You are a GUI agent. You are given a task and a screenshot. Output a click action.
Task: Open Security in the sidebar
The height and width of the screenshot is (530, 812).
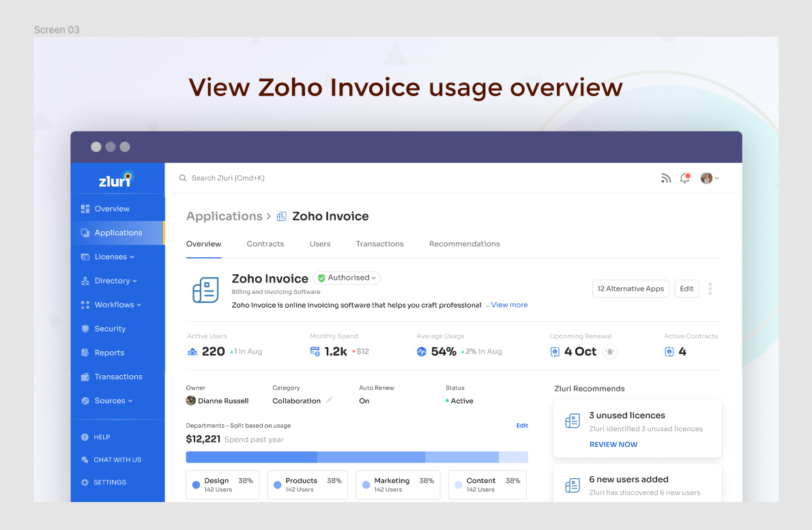pos(117,329)
